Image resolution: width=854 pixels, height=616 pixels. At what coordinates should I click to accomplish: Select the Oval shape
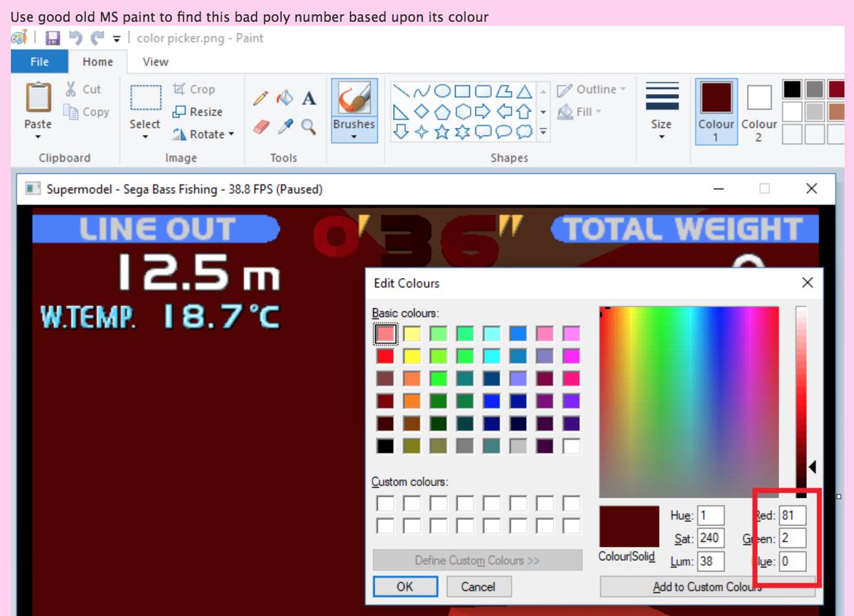(x=442, y=91)
